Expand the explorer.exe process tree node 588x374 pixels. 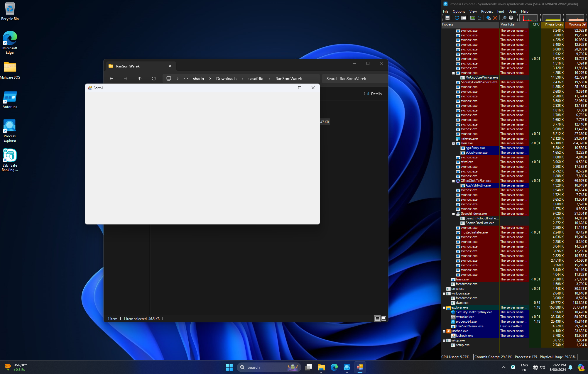pyautogui.click(x=445, y=308)
